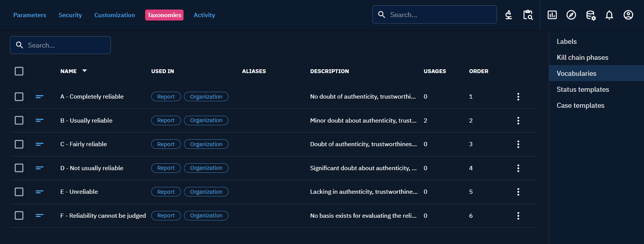Click the vocabulary icon beside B - Usually reliable
The height and width of the screenshot is (244, 644).
pos(40,120)
